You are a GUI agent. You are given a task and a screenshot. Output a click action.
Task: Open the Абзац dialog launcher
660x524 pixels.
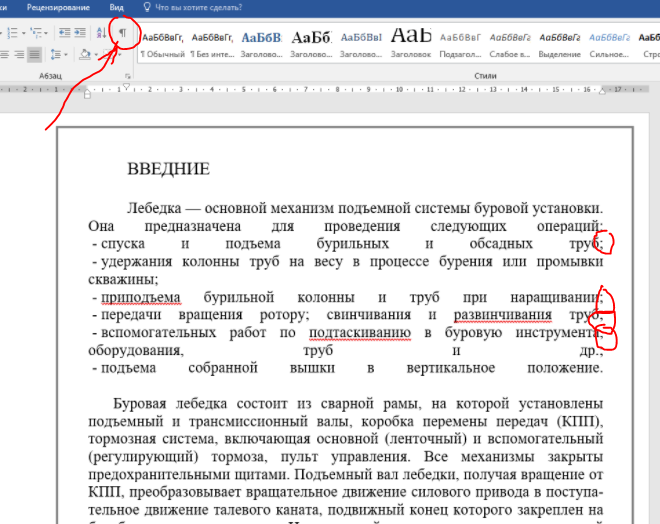tap(129, 76)
